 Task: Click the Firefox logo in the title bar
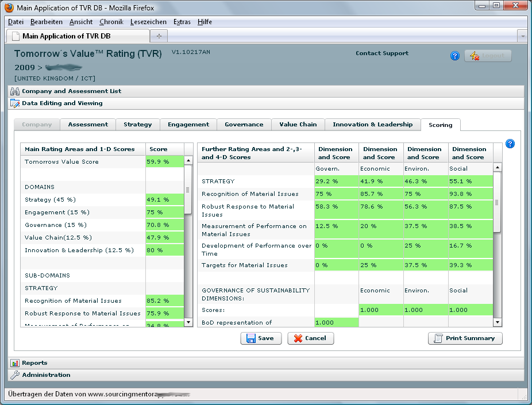click(9, 8)
